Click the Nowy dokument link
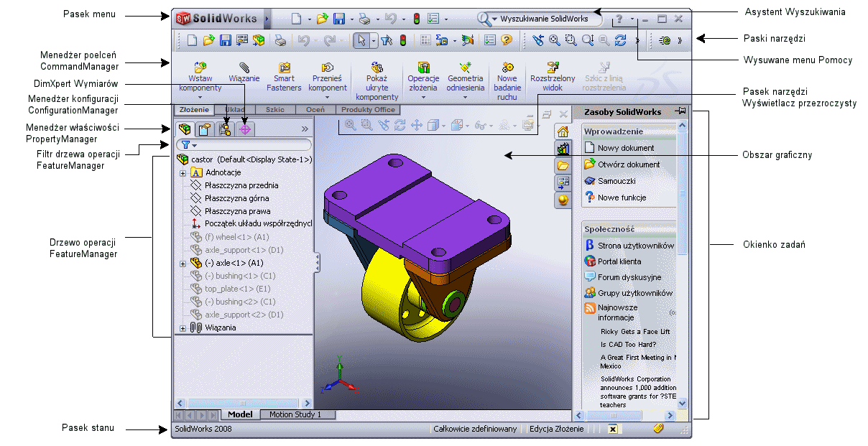The image size is (868, 446). point(625,148)
